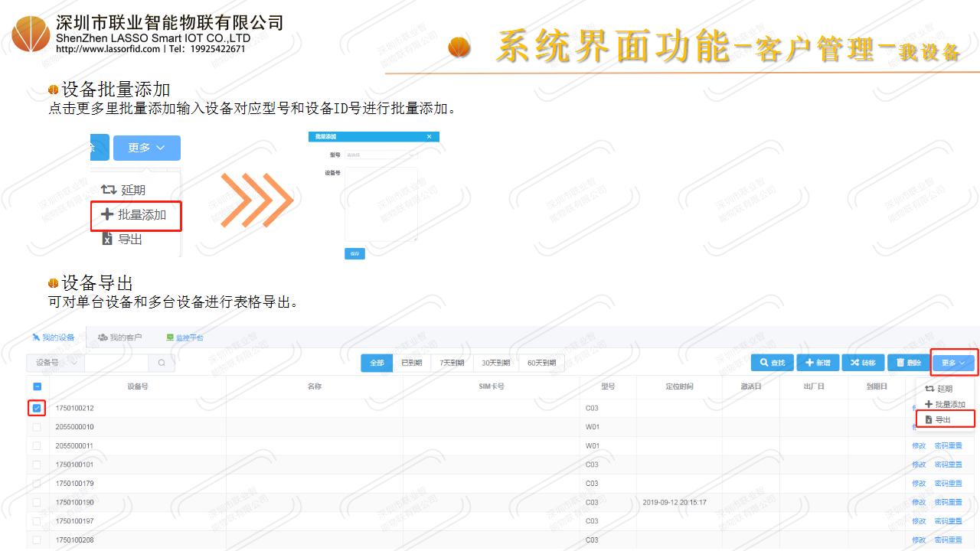
Task: Switch to the 我的客户 tab
Action: [x=120, y=337]
